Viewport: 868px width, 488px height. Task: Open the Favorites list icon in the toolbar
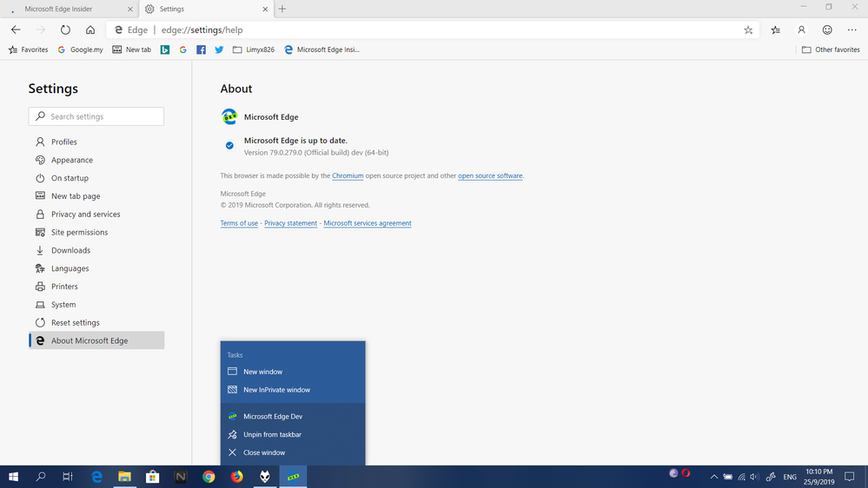776,30
